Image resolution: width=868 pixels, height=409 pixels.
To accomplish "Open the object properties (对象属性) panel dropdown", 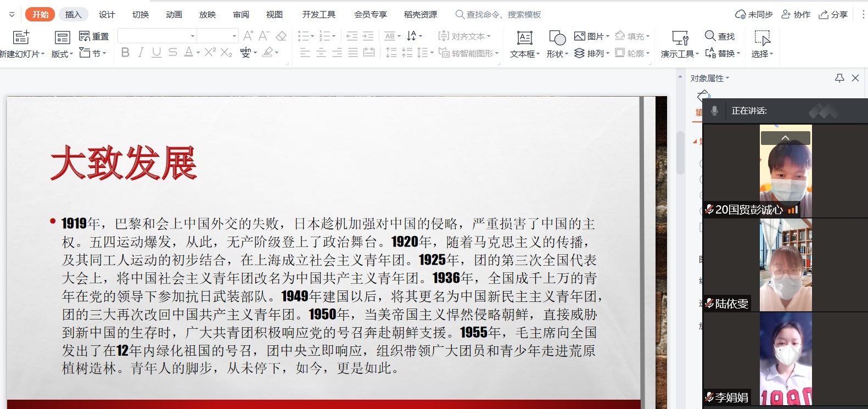I will point(710,79).
